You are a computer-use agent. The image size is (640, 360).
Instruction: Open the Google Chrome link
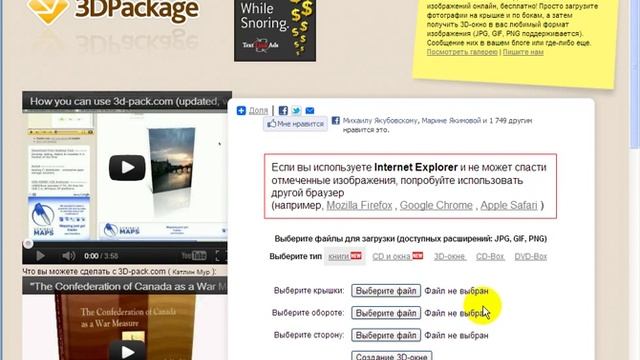pyautogui.click(x=436, y=205)
